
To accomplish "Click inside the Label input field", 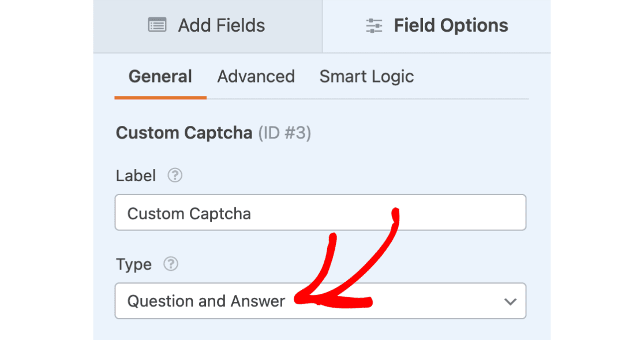I will (320, 213).
